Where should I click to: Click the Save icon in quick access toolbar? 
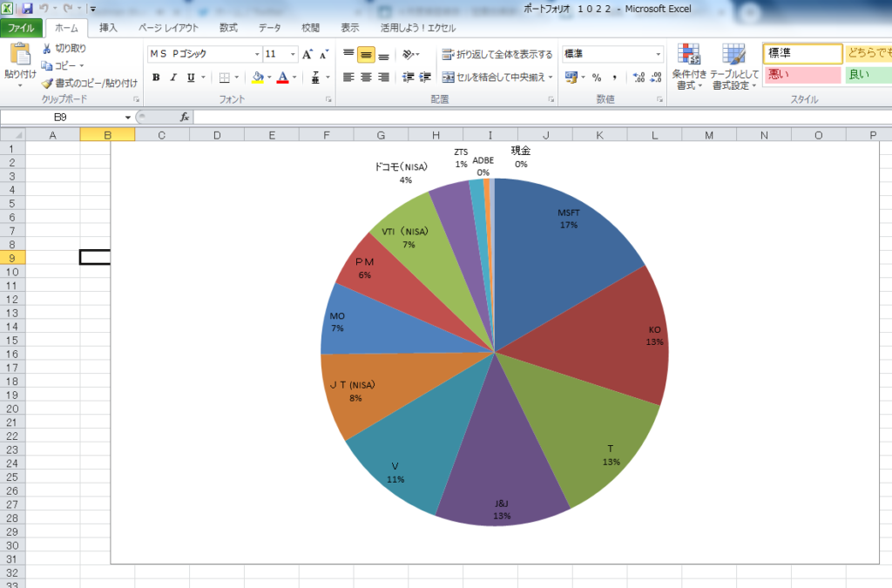click(27, 9)
